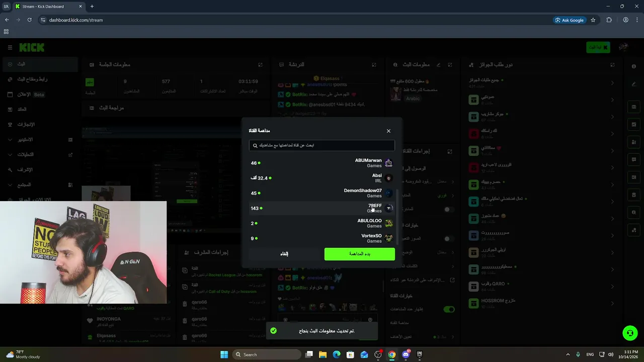Expand the session info panel to fullscreen

[260, 65]
